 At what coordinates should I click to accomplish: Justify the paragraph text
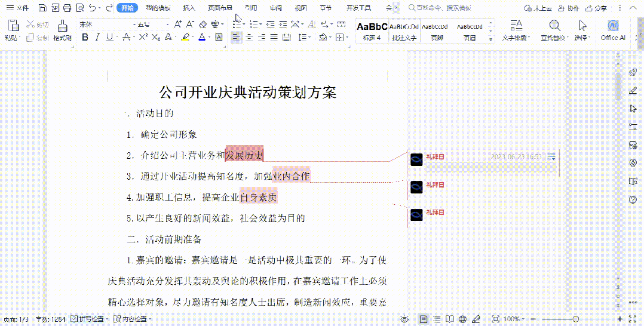coord(274,38)
